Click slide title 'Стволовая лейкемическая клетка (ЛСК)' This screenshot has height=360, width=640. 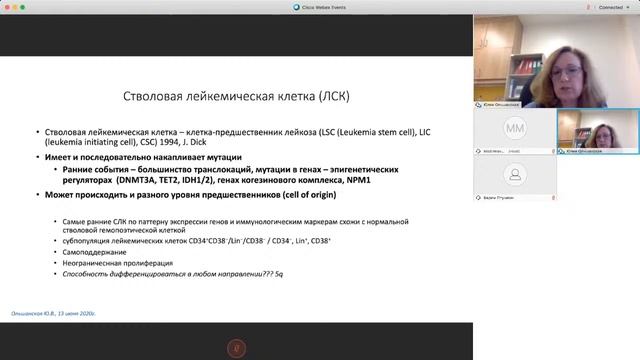point(236,96)
